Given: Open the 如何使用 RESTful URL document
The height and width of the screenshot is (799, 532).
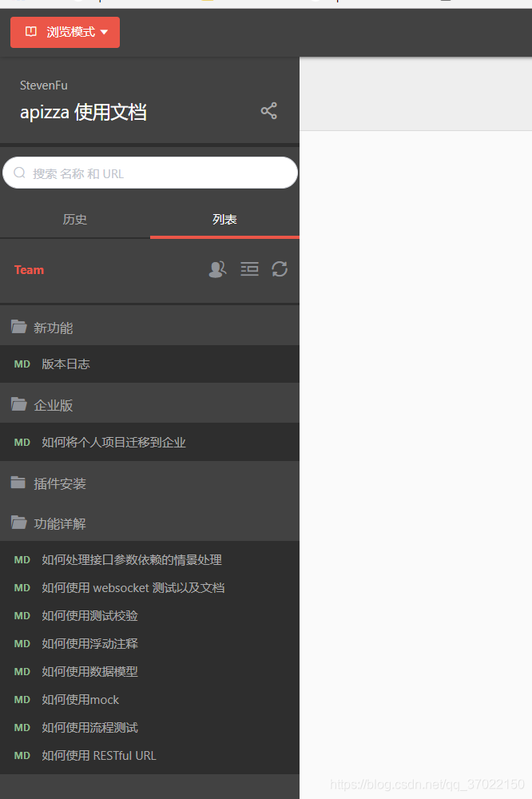Looking at the screenshot, I should tap(150, 756).
